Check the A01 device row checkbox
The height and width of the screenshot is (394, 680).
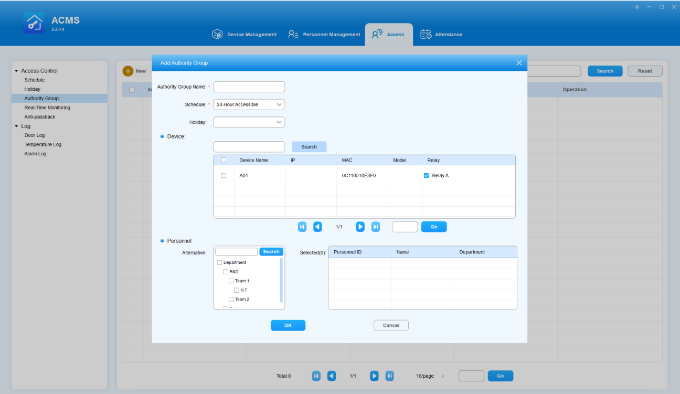pyautogui.click(x=223, y=176)
